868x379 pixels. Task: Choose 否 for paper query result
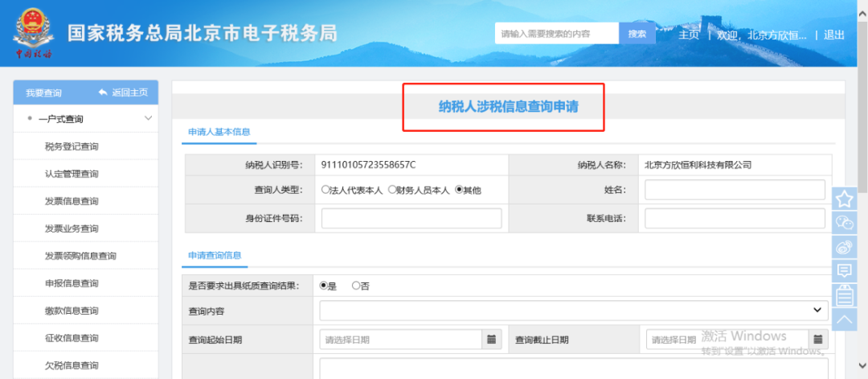[x=356, y=286]
